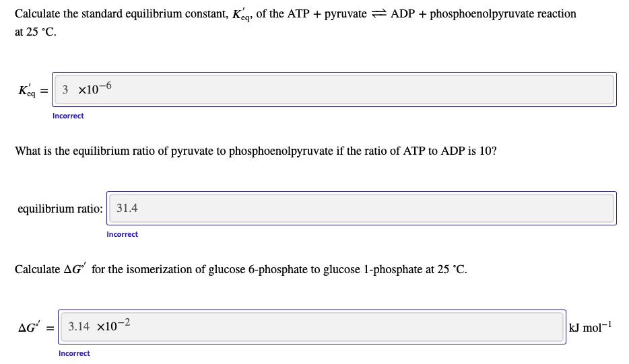This screenshot has width=629, height=364.
Task: Click the ATP + pyruvate reaction question text
Action: click(x=295, y=22)
